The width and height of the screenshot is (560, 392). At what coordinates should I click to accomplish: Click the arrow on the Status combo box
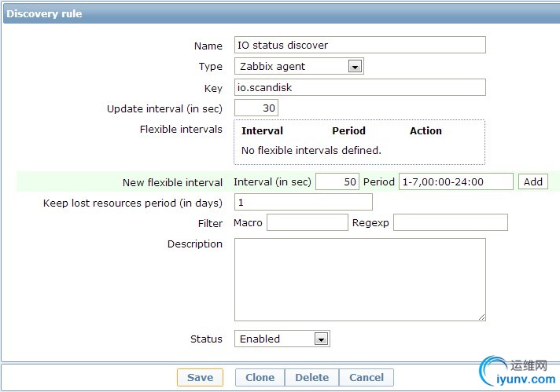[x=321, y=339]
